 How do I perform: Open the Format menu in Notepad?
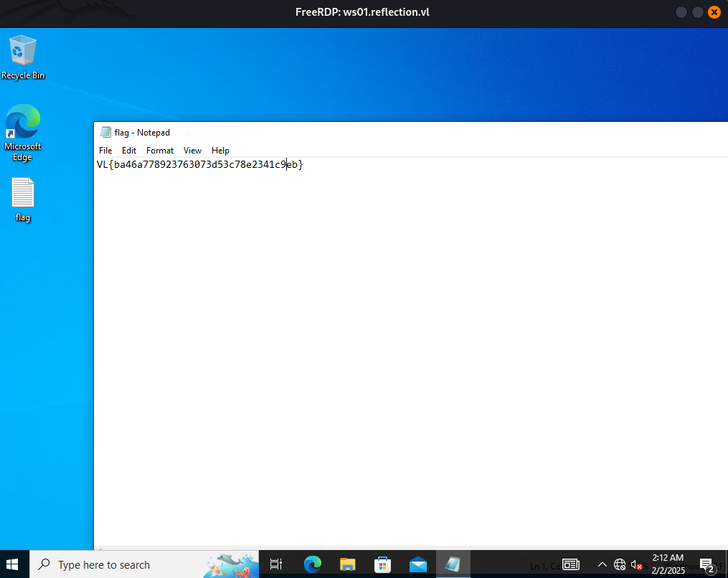(x=160, y=151)
